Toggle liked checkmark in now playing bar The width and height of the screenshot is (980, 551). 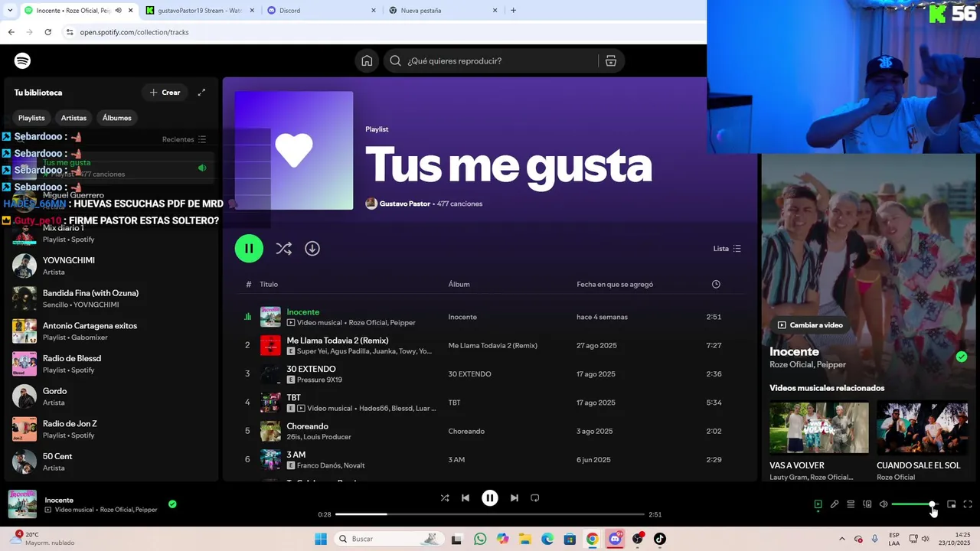click(x=172, y=504)
